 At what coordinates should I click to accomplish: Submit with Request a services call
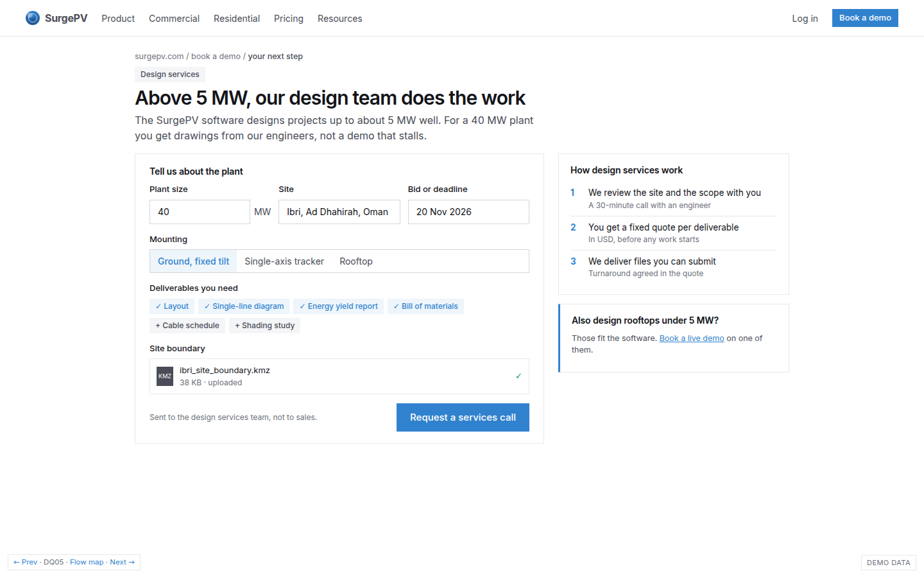[x=463, y=417]
